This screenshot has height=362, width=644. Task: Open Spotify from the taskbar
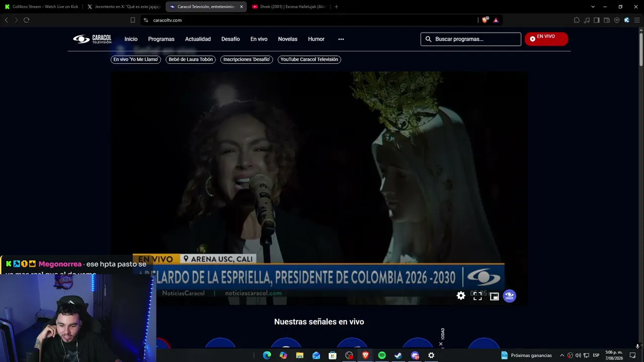click(x=382, y=355)
